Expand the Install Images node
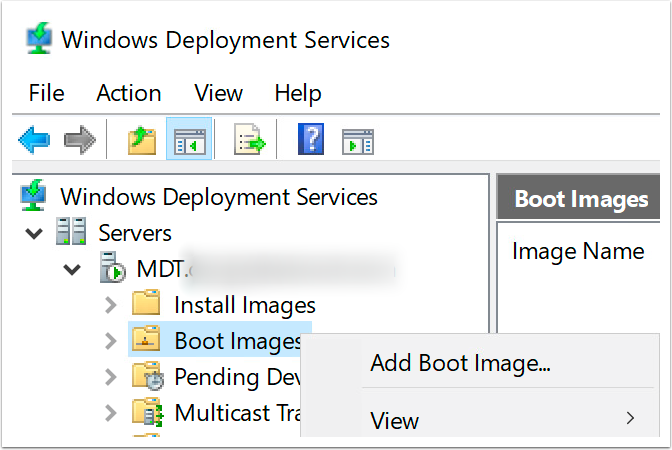This screenshot has height=450, width=672. 111,305
